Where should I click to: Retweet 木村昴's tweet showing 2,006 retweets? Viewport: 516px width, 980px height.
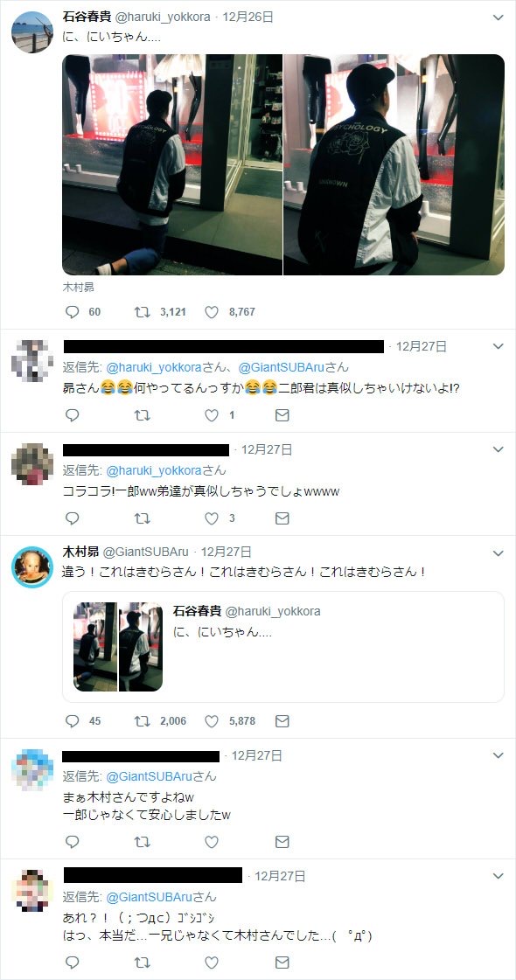click(142, 720)
